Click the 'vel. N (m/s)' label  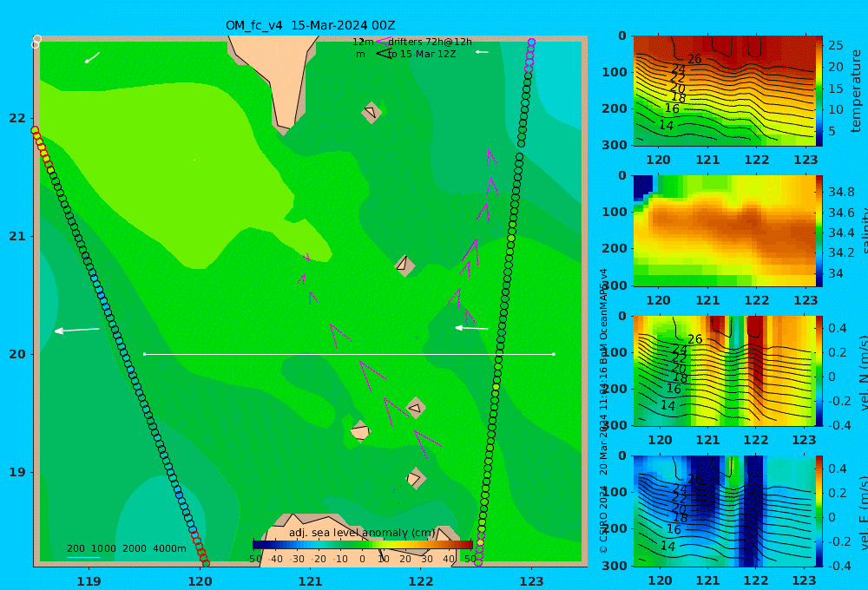(x=863, y=373)
